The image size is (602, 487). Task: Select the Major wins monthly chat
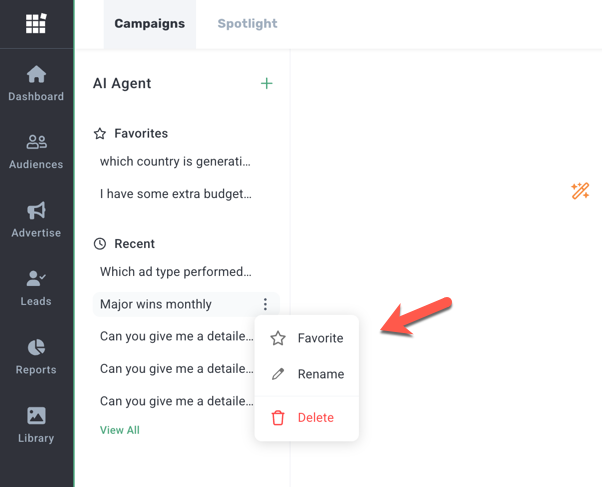156,304
